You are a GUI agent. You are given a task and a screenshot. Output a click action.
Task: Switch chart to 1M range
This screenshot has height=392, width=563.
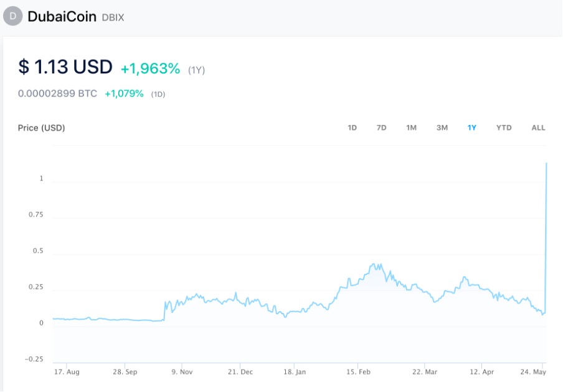411,128
